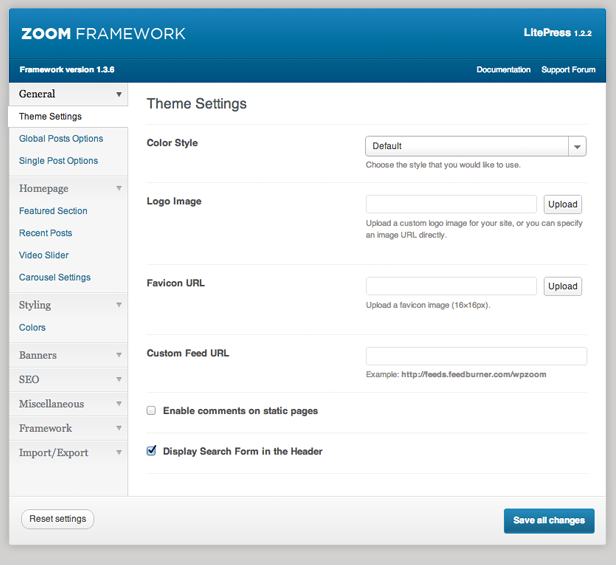
Task: Focus the Custom Feed URL field
Action: [x=476, y=356]
